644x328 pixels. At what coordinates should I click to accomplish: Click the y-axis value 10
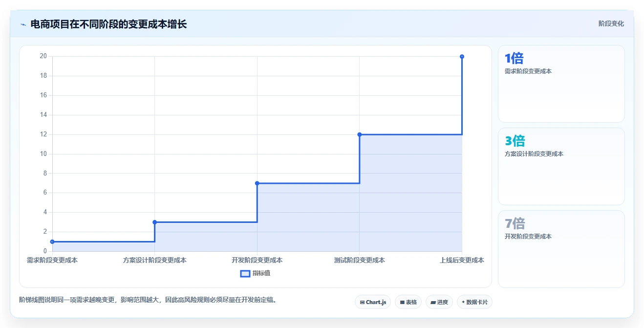[43, 154]
